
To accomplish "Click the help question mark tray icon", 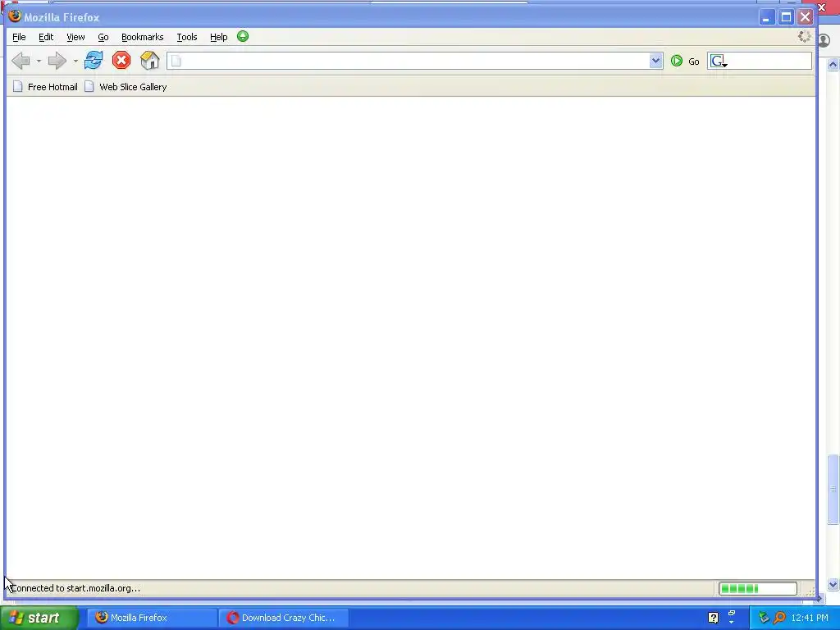I will pyautogui.click(x=713, y=618).
